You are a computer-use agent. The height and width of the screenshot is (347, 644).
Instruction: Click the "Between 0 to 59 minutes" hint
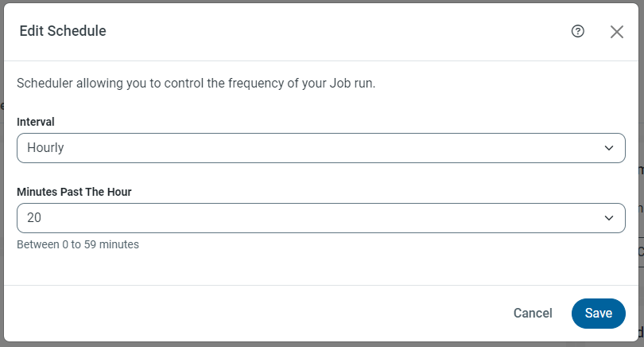pyautogui.click(x=78, y=244)
